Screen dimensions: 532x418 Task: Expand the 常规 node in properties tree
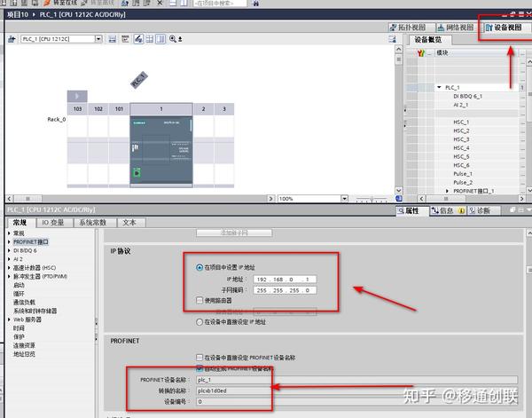pos(9,233)
